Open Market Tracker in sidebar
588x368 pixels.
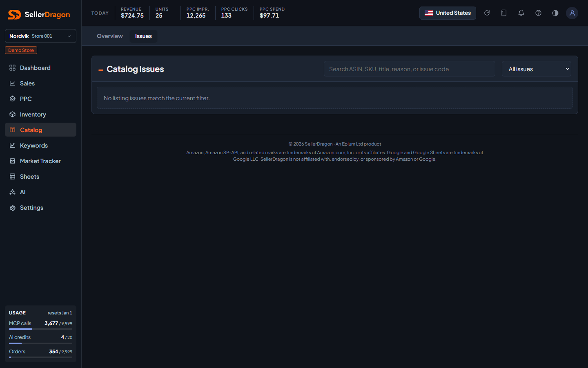(40, 161)
